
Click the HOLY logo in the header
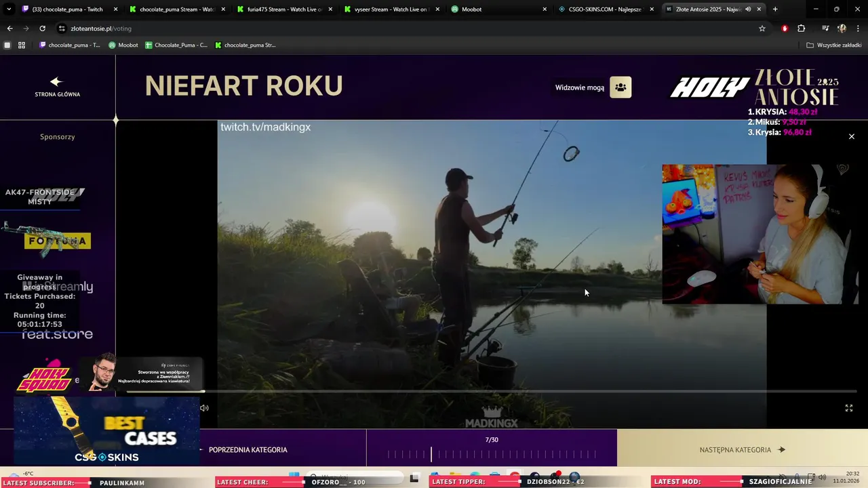(x=710, y=87)
